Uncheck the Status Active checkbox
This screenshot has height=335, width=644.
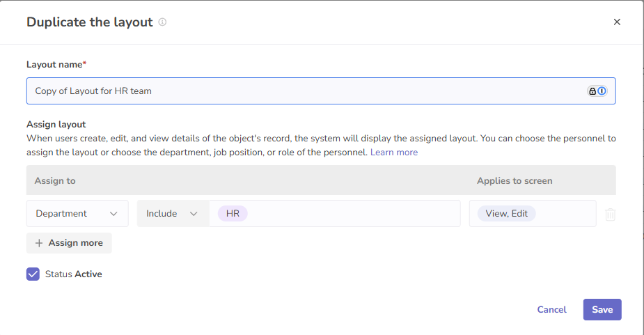tap(33, 274)
